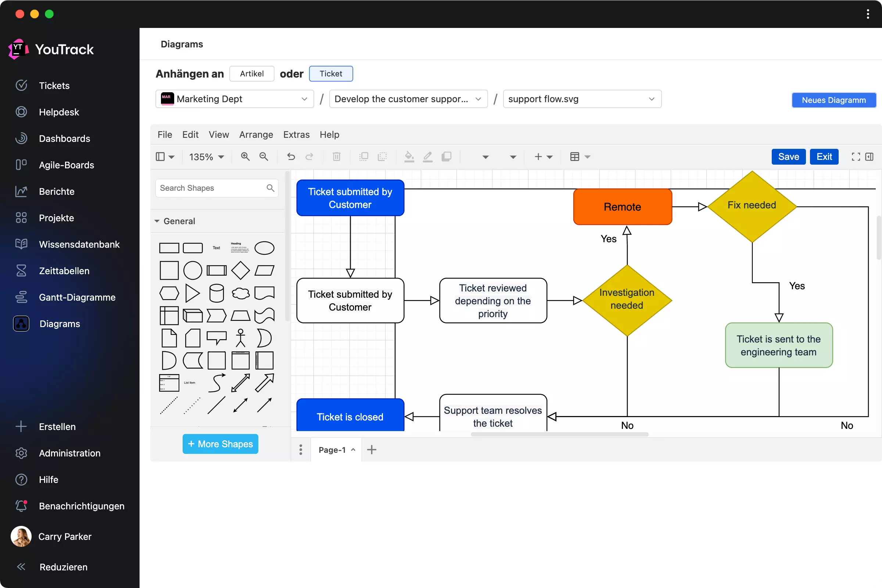Click the diamond shape in General palette
This screenshot has width=882, height=588.
click(x=240, y=270)
